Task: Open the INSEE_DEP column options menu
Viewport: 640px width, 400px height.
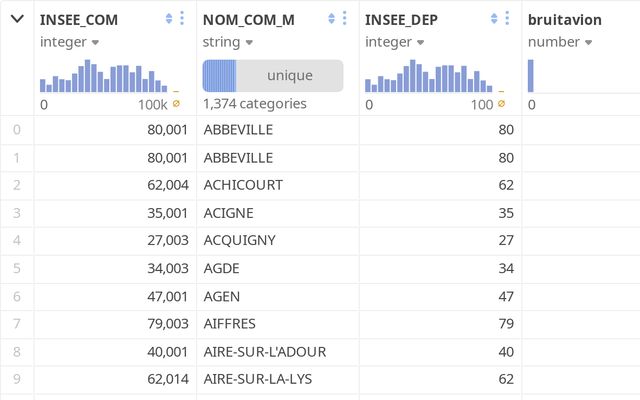Action: [x=507, y=19]
